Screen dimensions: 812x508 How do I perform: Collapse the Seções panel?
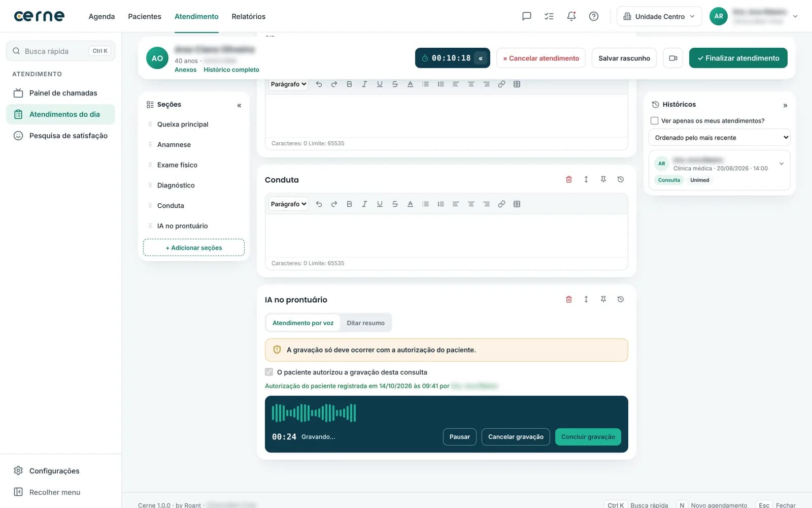click(239, 105)
